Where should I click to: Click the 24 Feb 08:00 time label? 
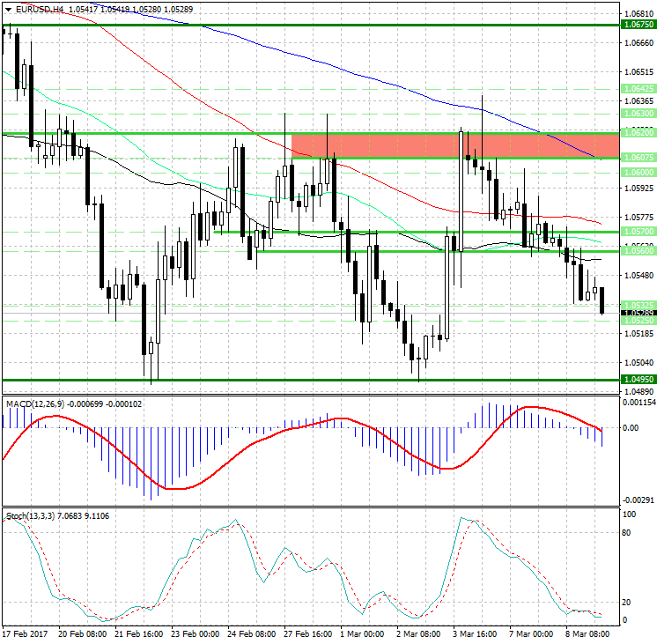tap(251, 633)
